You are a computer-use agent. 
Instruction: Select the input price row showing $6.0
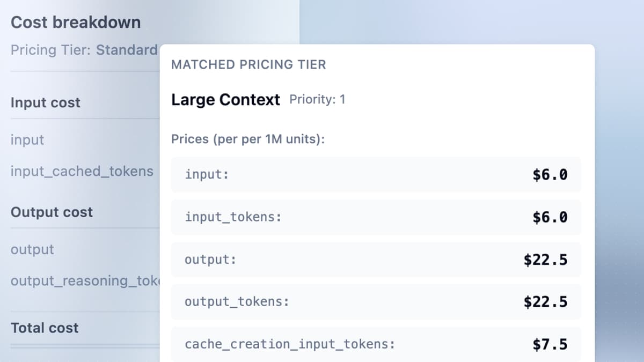[376, 174]
